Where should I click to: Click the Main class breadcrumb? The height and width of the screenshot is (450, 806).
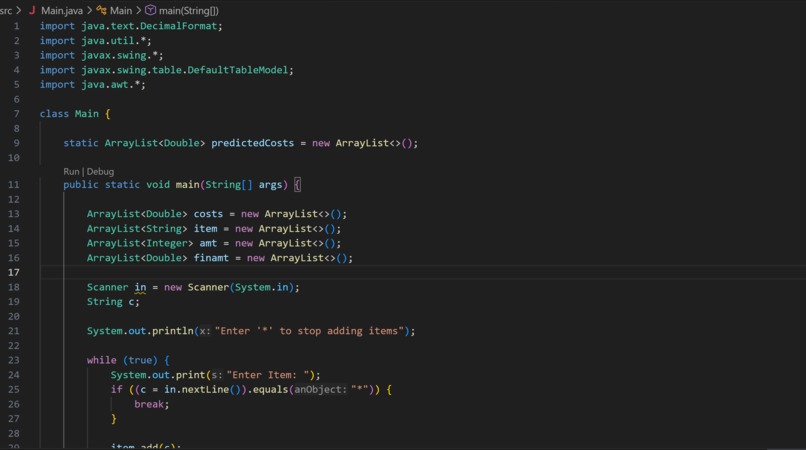121,10
